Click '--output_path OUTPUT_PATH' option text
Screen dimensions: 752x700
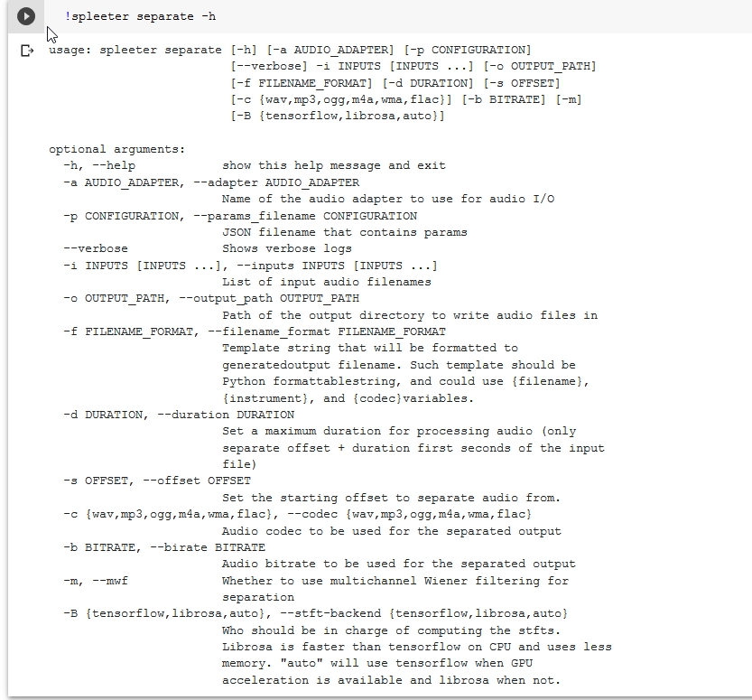[x=269, y=298]
